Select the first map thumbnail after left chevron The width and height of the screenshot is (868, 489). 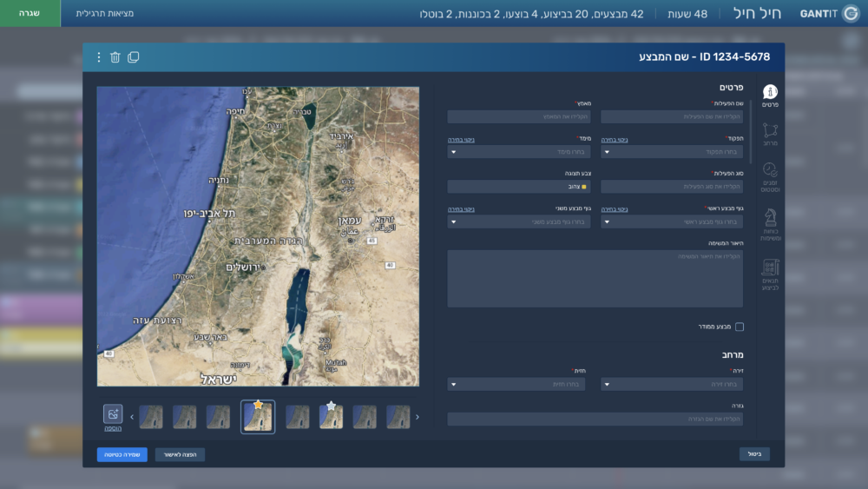(x=151, y=417)
